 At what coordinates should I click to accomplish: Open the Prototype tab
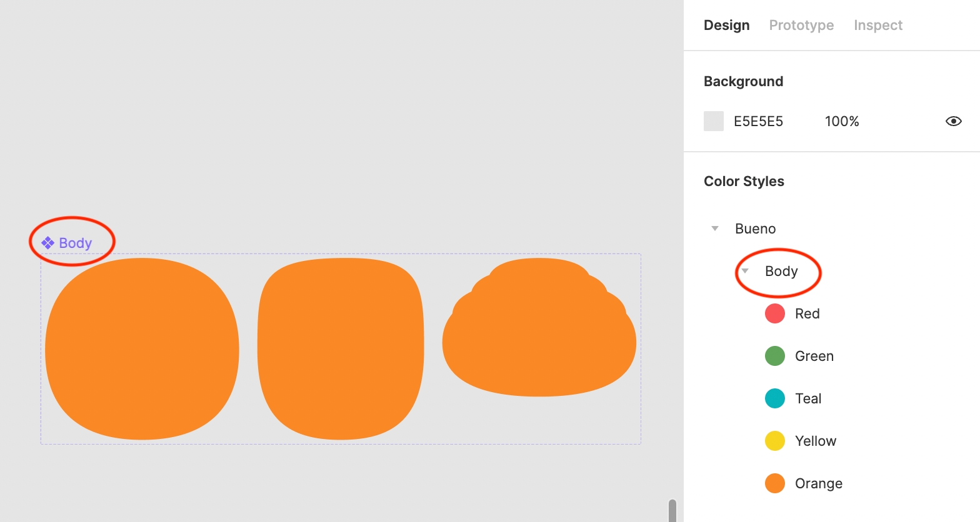point(801,25)
